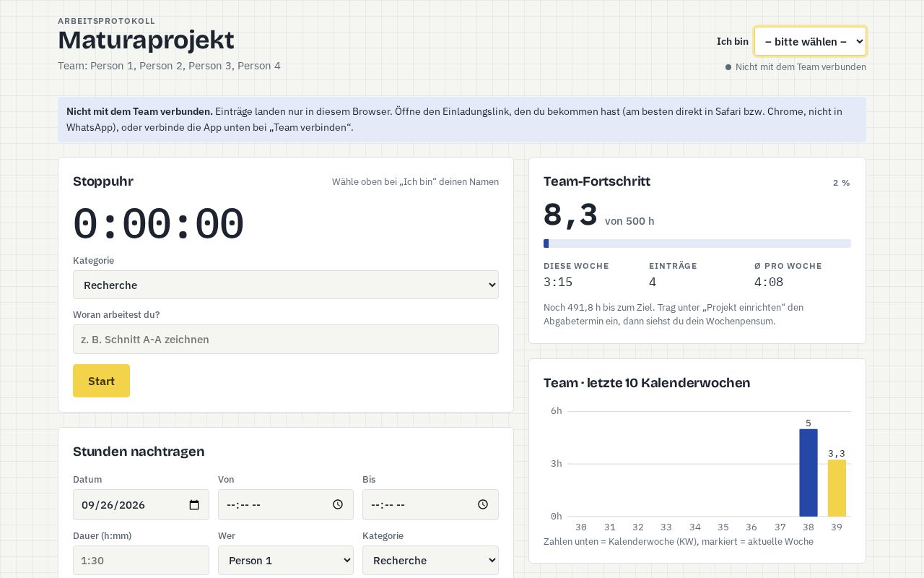The image size is (924, 578).
Task: Click the "Nicht mit dem Team verbunden" status indicator
Action: click(x=796, y=67)
